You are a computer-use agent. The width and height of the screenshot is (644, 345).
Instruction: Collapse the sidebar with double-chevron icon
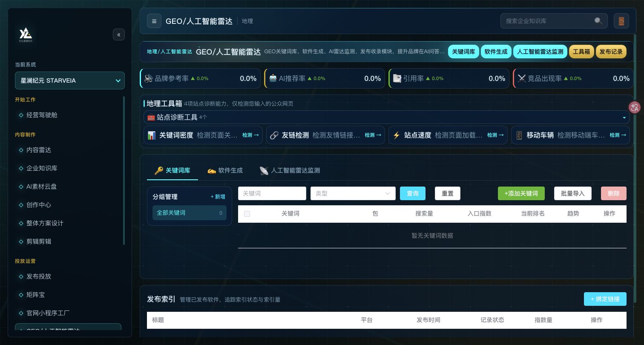[x=119, y=34]
